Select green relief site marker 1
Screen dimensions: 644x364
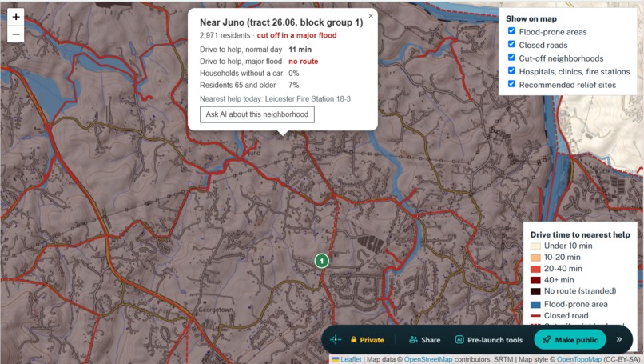click(321, 260)
